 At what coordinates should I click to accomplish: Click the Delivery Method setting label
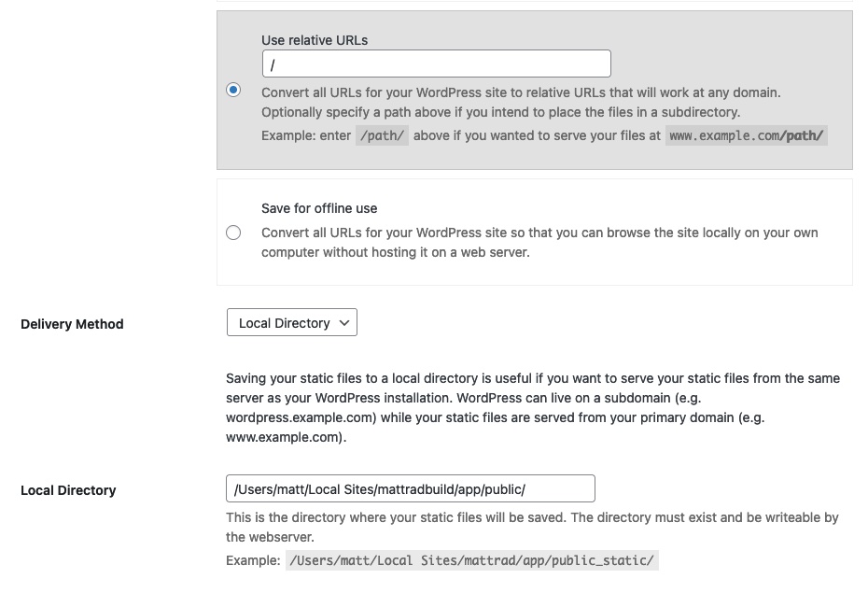click(72, 325)
